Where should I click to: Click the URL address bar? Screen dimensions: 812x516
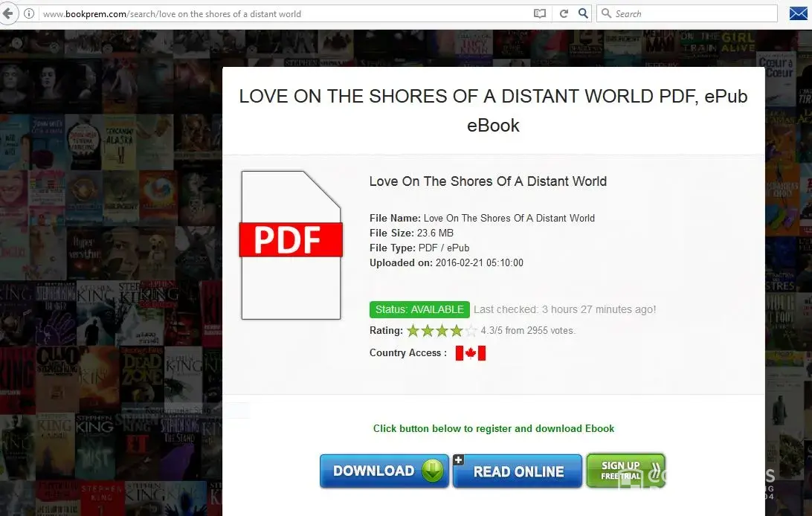[285, 14]
